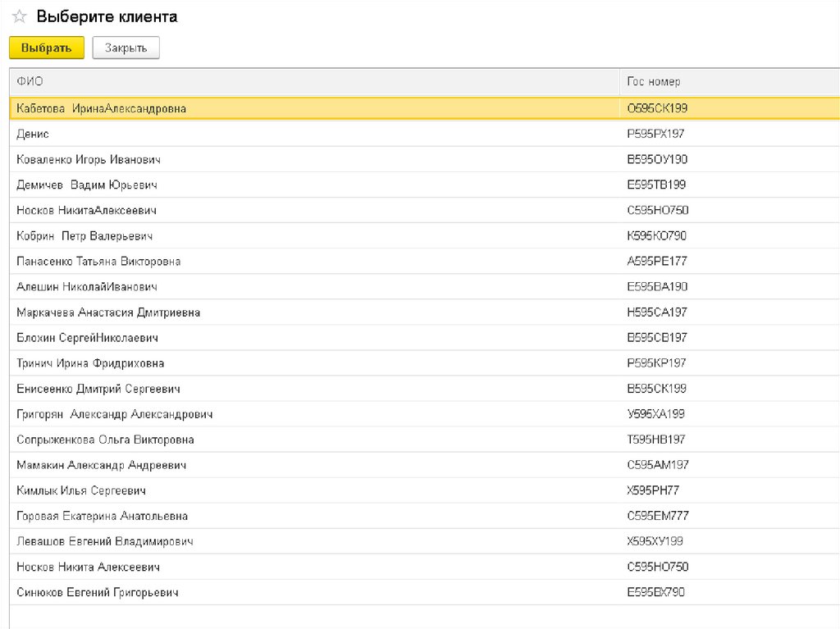
Task: Pick Маркачева Анастасия Дмитриевна
Action: coord(108,312)
